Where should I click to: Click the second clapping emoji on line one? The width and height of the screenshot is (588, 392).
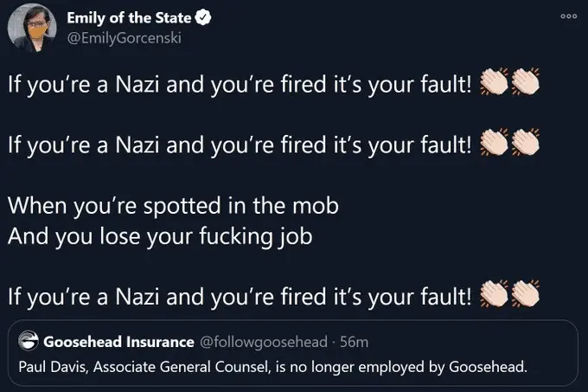pyautogui.click(x=526, y=87)
